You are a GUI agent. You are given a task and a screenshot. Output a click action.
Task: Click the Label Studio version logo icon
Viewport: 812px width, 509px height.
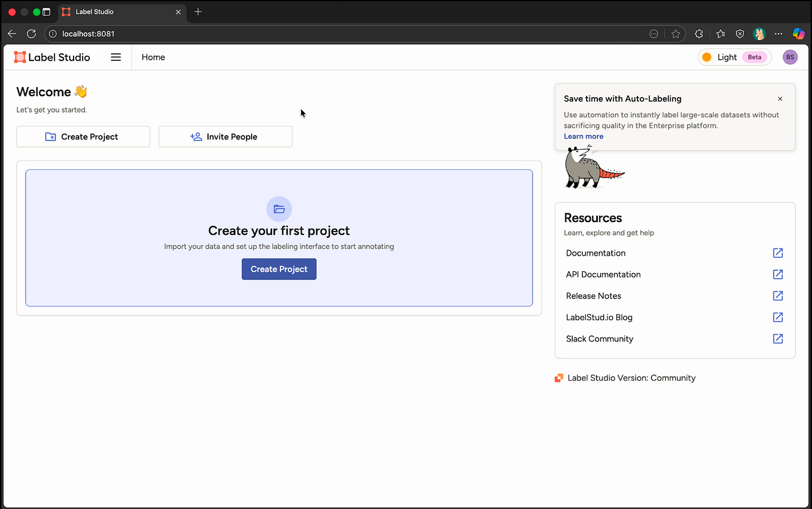coord(559,378)
